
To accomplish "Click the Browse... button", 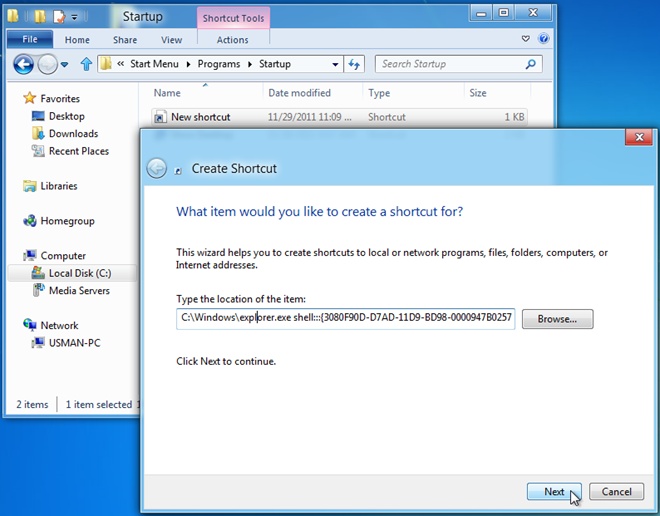I will click(x=557, y=319).
